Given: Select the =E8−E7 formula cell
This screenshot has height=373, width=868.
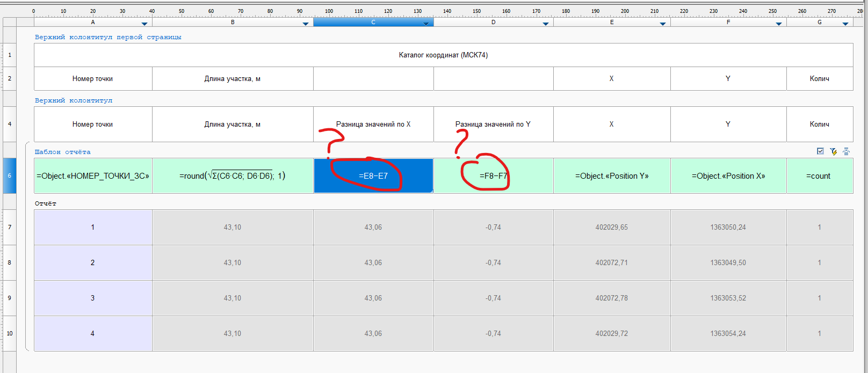Looking at the screenshot, I should pos(373,176).
